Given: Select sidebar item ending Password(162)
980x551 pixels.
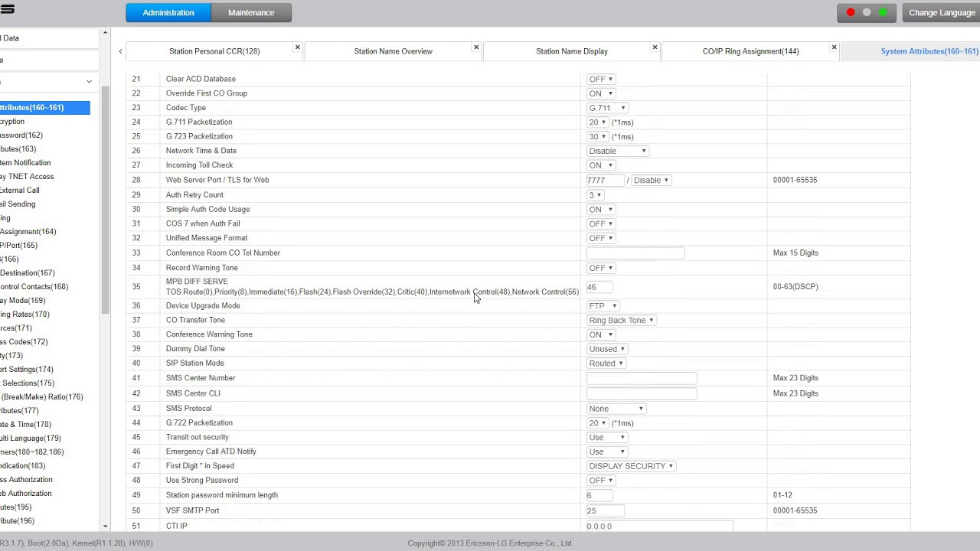Looking at the screenshot, I should (x=21, y=135).
